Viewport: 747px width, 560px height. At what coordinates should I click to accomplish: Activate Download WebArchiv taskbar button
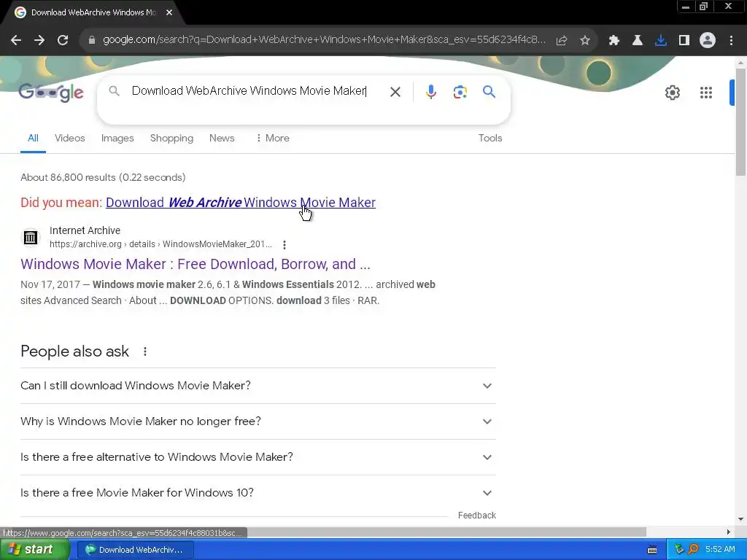coord(135,550)
